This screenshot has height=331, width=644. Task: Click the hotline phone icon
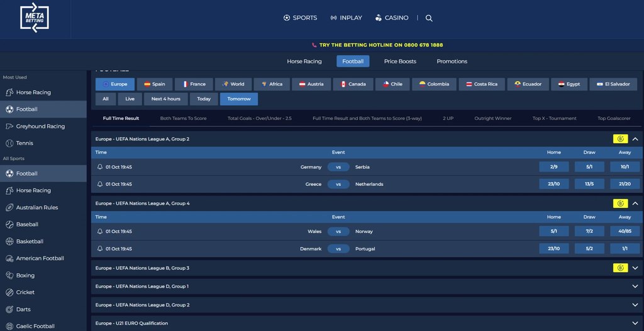[314, 45]
